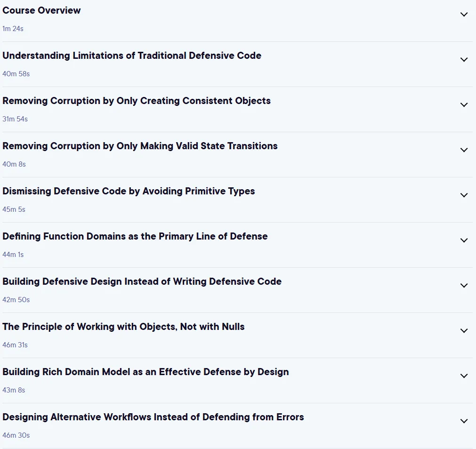Expand chevron for Building Defensive Design module
Image resolution: width=476 pixels, height=449 pixels.
click(464, 286)
